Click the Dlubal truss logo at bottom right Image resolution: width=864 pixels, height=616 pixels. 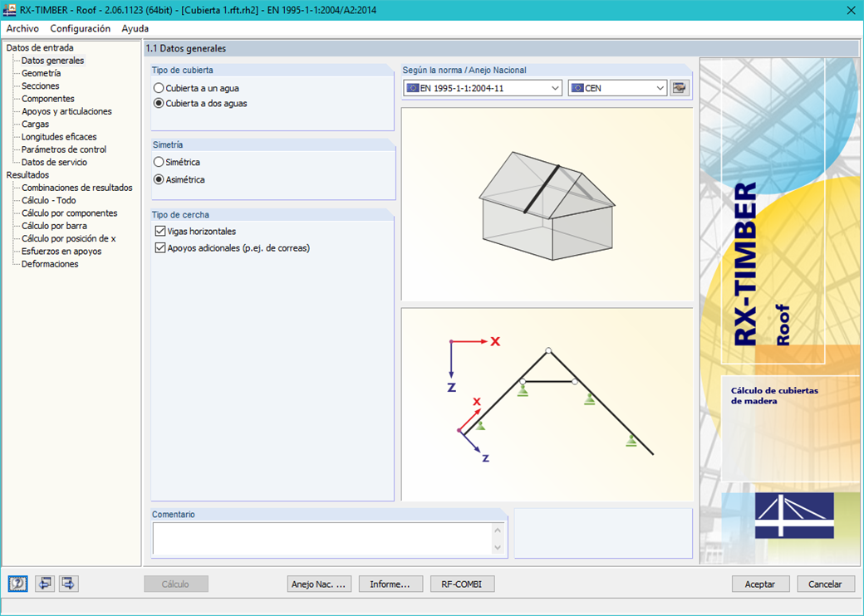(794, 515)
